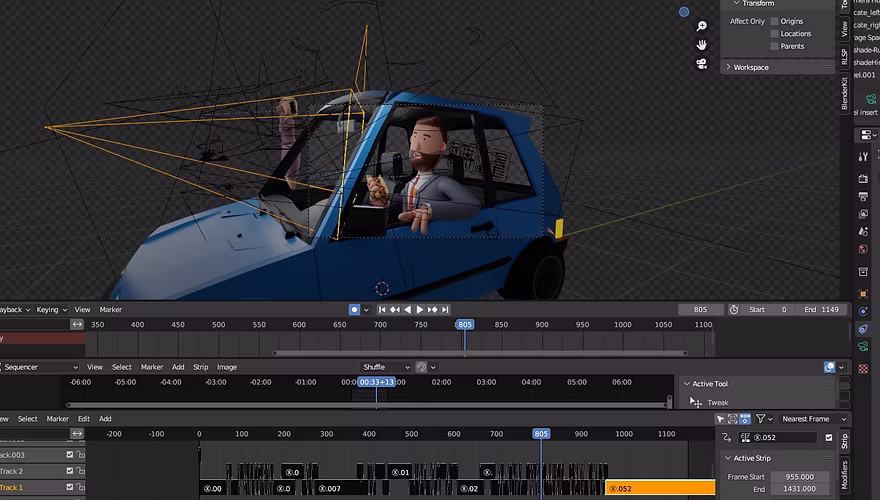The image size is (880, 500).
Task: Open the Sequencer editor type dropdown
Action: pyautogui.click(x=39, y=367)
